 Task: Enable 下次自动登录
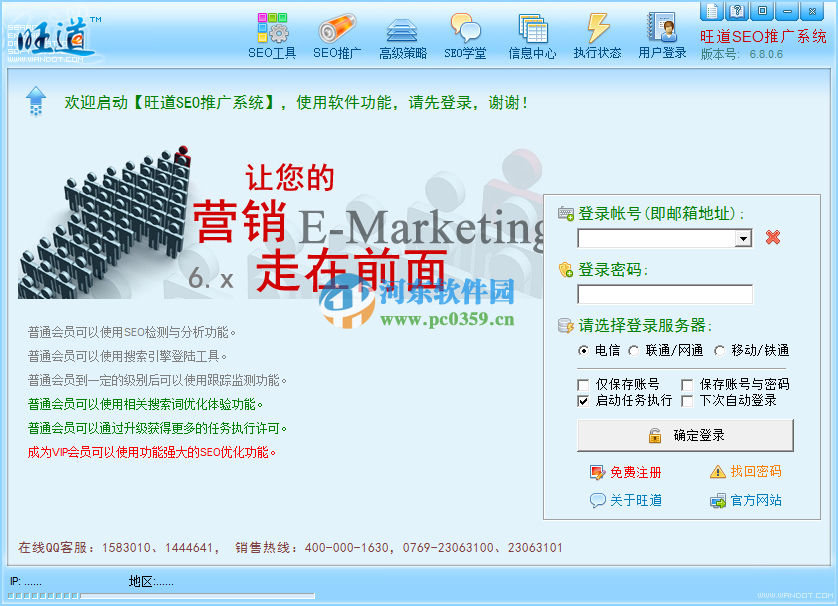tap(687, 400)
